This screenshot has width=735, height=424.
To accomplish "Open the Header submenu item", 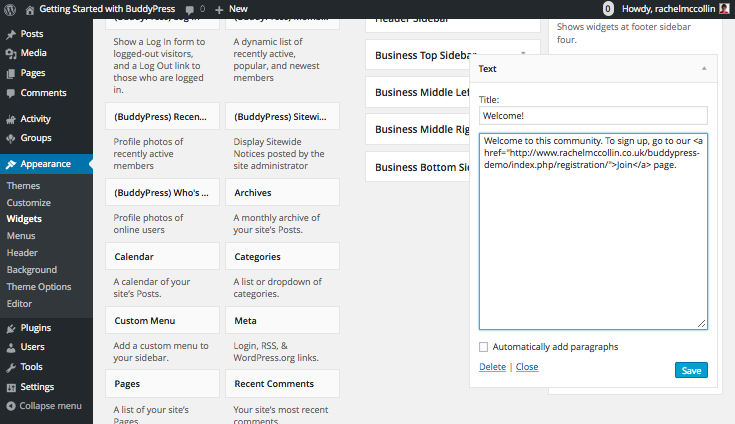I will click(x=22, y=253).
